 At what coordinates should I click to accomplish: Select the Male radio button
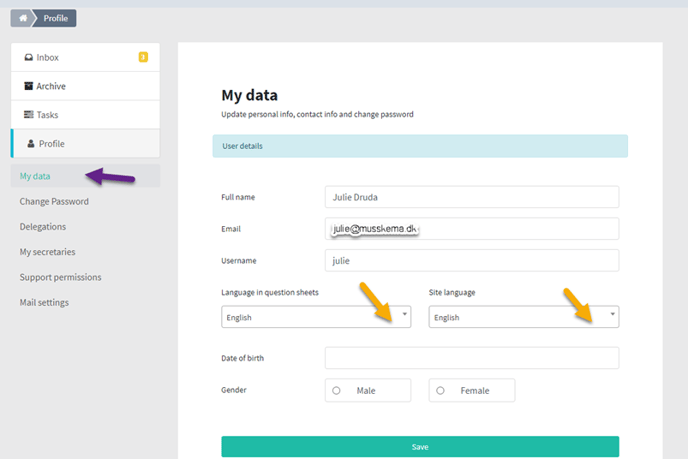point(336,391)
